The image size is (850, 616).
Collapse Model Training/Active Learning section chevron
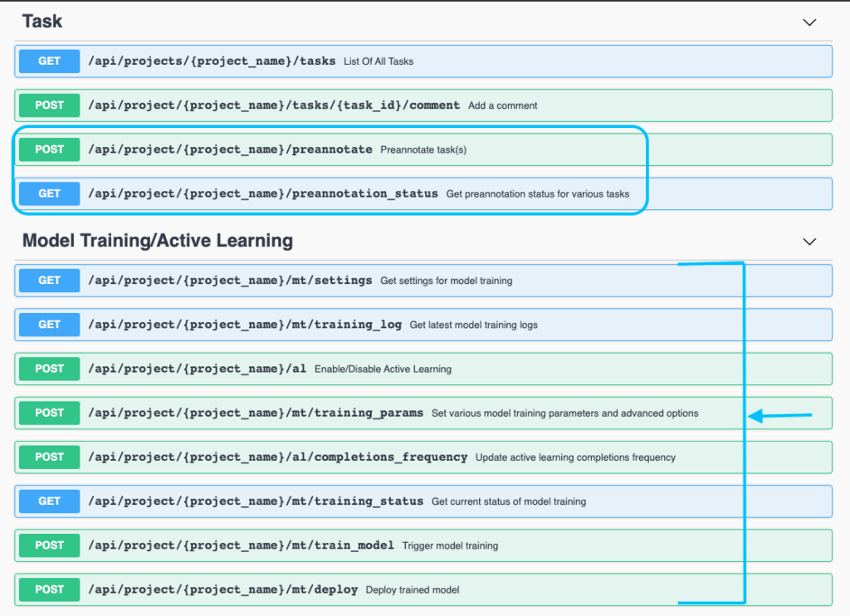pyautogui.click(x=808, y=242)
